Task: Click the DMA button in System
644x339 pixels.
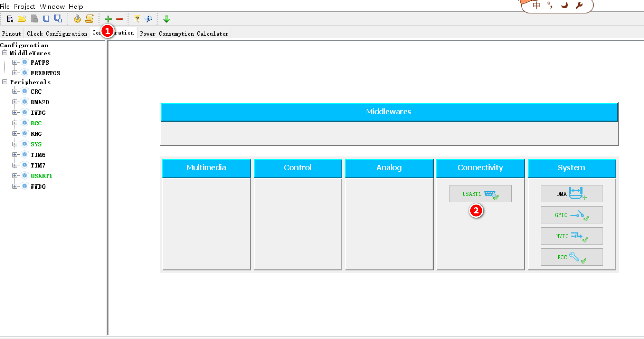Action: tap(572, 194)
